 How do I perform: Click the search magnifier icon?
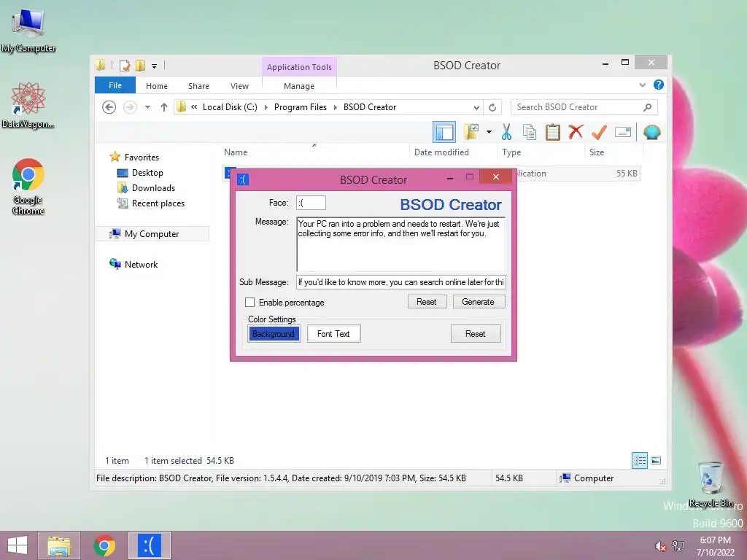[647, 107]
